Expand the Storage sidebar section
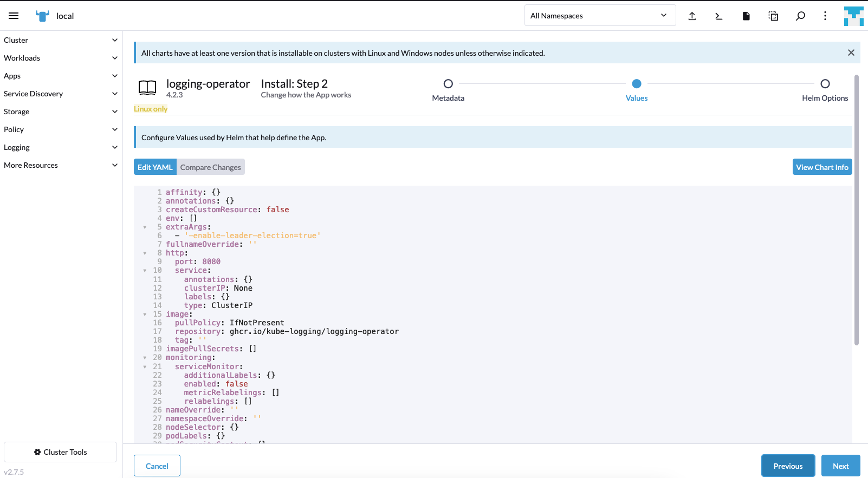 (x=61, y=112)
